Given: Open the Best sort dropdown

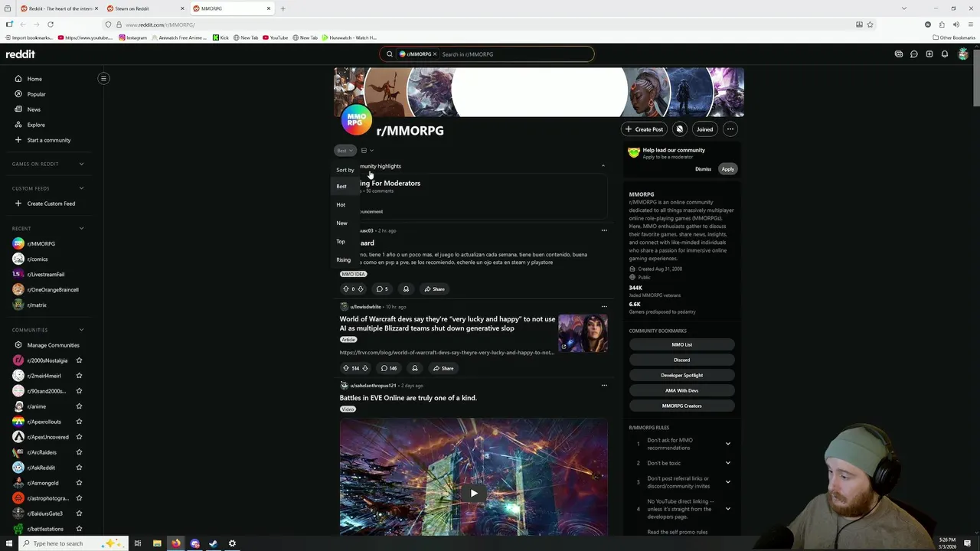Looking at the screenshot, I should point(345,151).
